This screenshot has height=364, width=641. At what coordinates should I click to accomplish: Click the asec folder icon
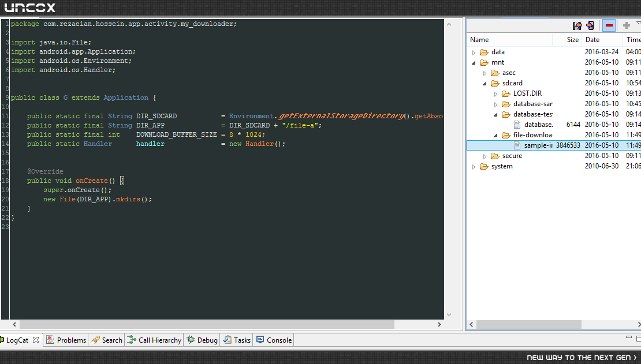point(495,73)
